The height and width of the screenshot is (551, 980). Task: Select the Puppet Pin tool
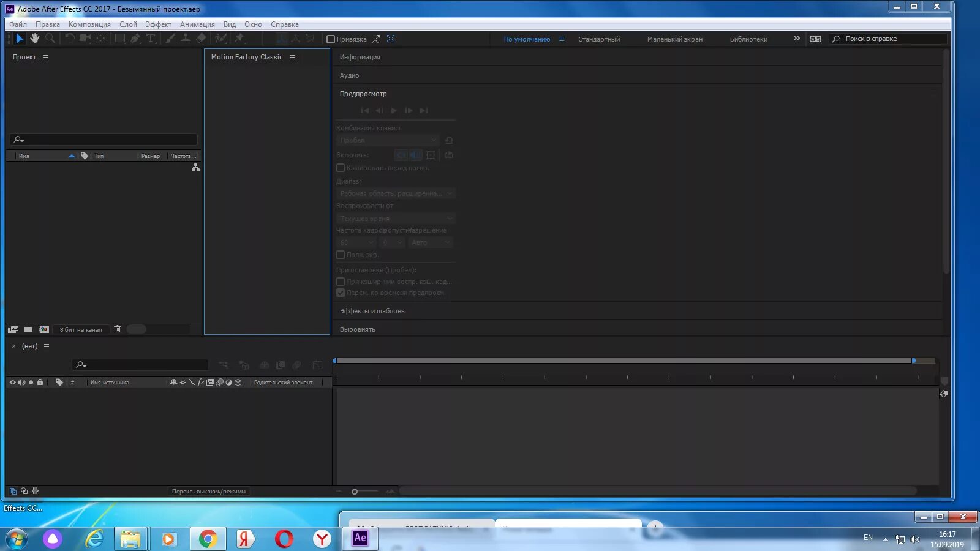[239, 39]
